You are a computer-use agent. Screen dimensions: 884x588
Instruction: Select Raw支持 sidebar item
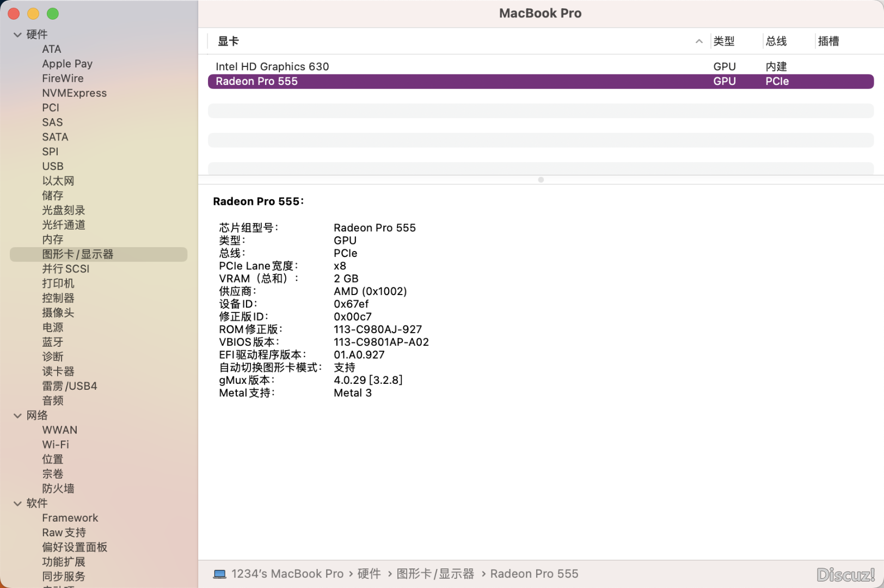point(64,532)
